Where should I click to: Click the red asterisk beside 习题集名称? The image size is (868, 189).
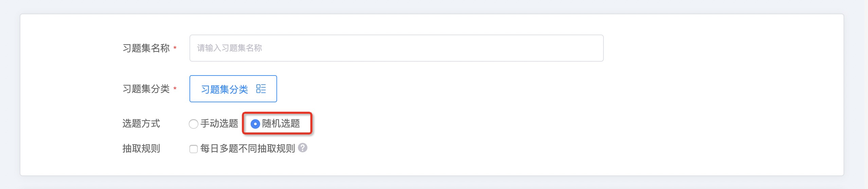(x=175, y=48)
